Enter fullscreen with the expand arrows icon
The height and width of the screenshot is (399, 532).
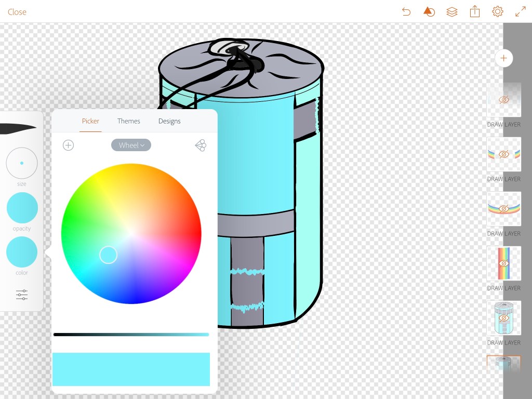tap(520, 11)
